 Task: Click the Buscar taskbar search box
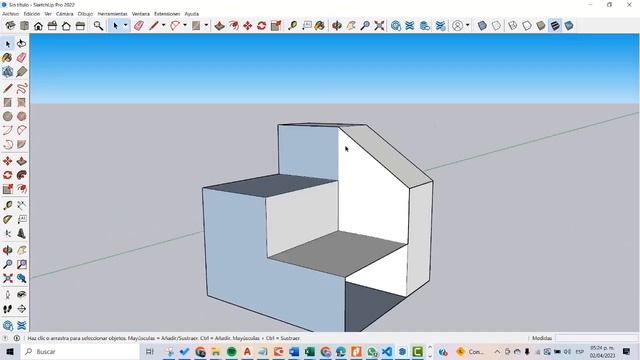pyautogui.click(x=81, y=351)
